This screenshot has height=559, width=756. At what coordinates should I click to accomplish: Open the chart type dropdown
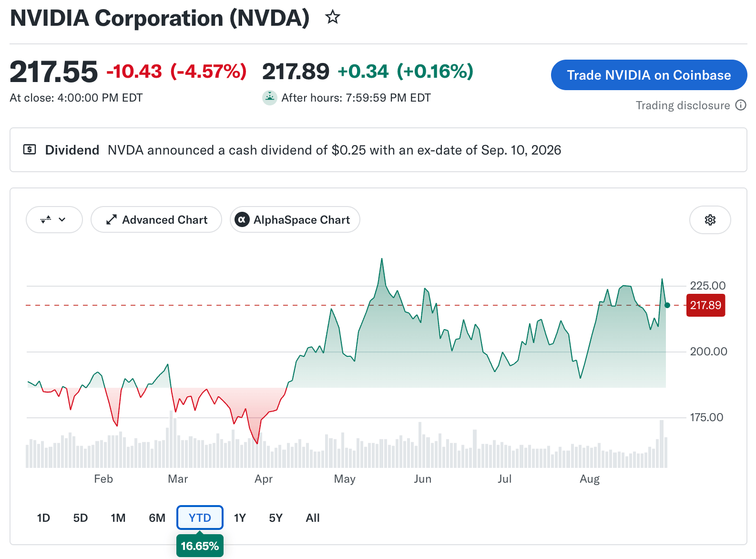[54, 220]
